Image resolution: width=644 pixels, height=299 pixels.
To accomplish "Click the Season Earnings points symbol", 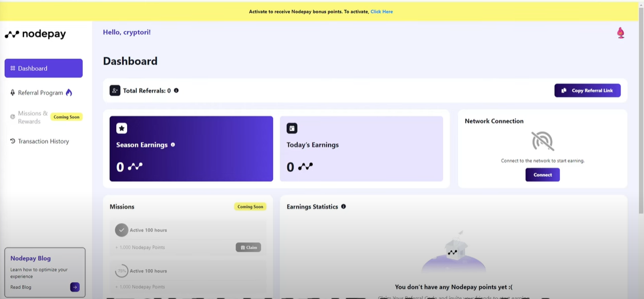I will point(136,167).
